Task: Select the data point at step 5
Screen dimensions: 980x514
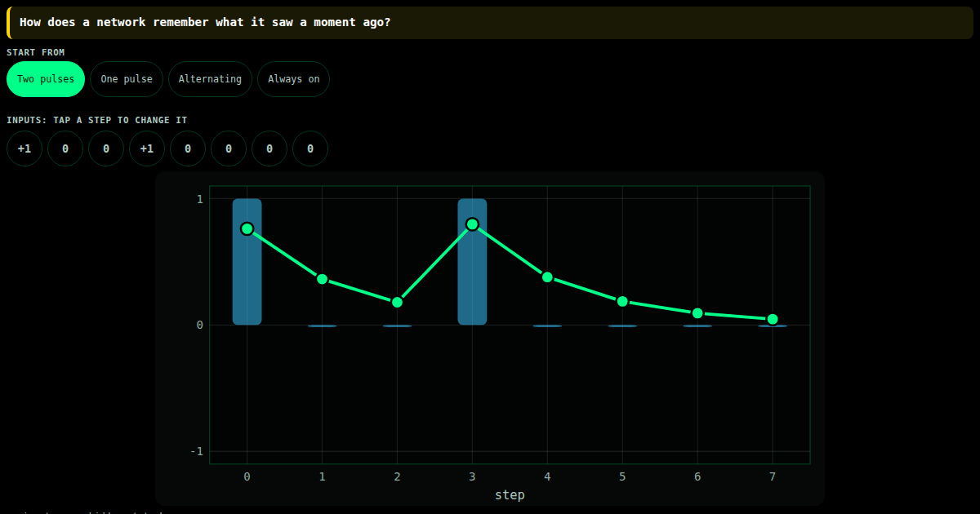Action: [622, 301]
